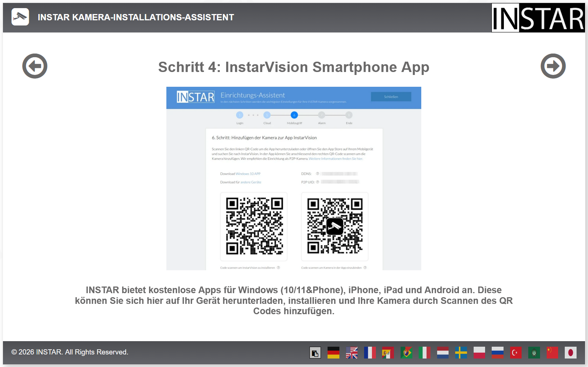Pick the Italian flag language
This screenshot has height=367, width=588.
[x=425, y=353]
